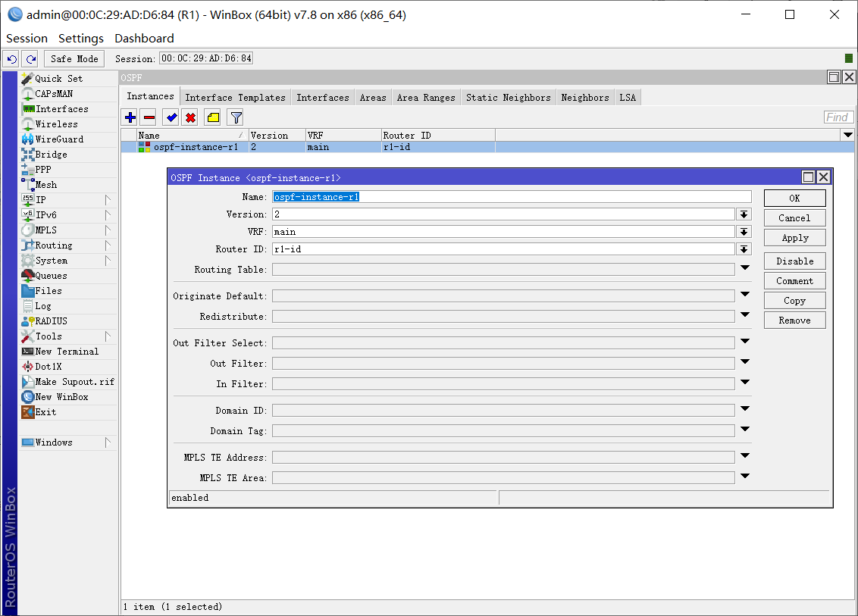Screen dimensions: 858x616
Task: Expand the MPLS TE Area field
Action: pos(745,476)
